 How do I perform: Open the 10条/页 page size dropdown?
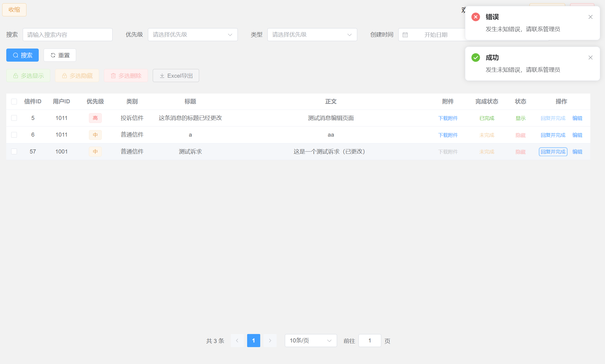point(310,341)
